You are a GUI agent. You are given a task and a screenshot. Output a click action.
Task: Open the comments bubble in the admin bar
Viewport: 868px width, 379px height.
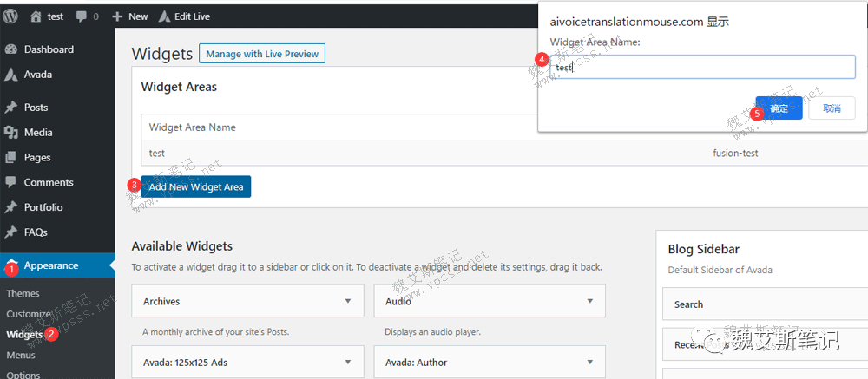[82, 16]
